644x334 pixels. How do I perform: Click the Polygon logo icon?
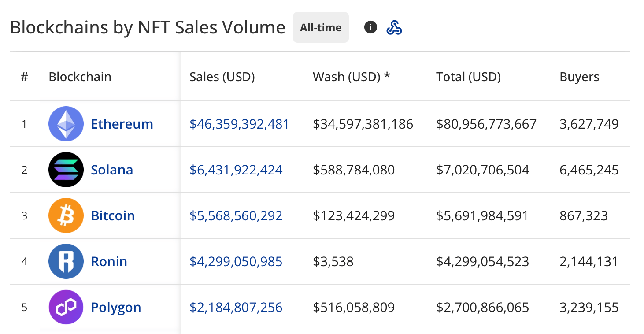point(66,307)
